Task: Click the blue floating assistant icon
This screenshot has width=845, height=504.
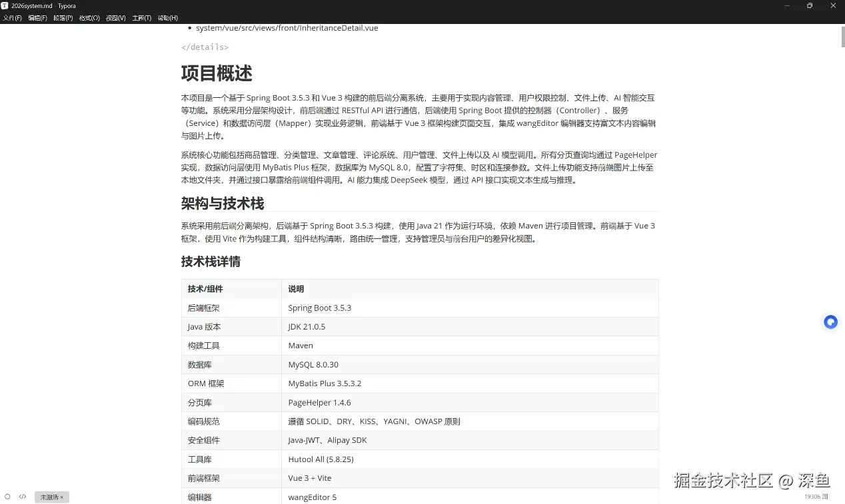Action: (x=830, y=322)
